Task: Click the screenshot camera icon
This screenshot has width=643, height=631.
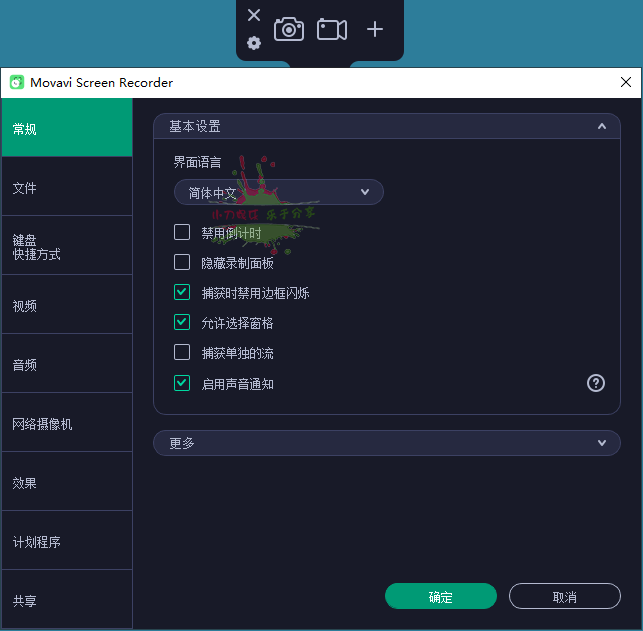Action: click(289, 29)
